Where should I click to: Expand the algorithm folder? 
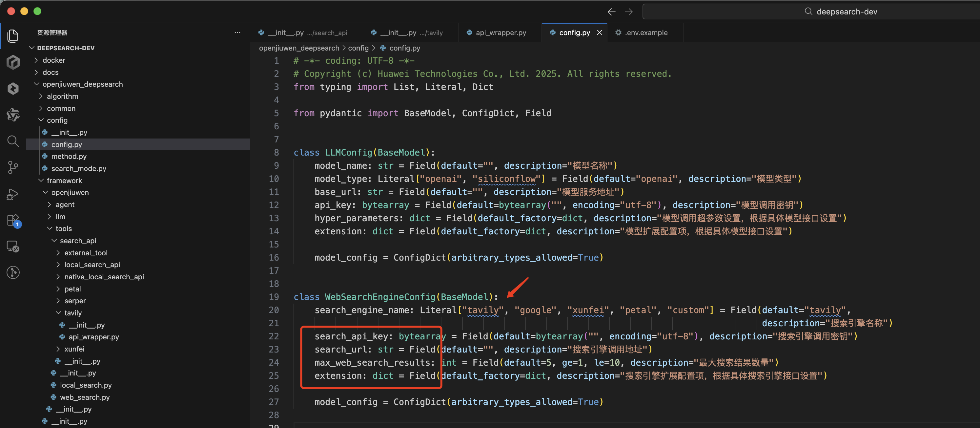point(62,96)
